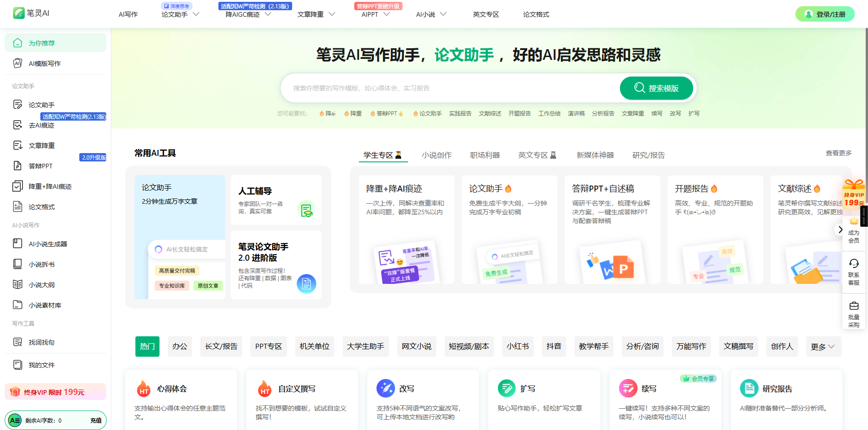868x430 pixels.
Task: Expand 更多 category dropdown
Action: coord(823,347)
